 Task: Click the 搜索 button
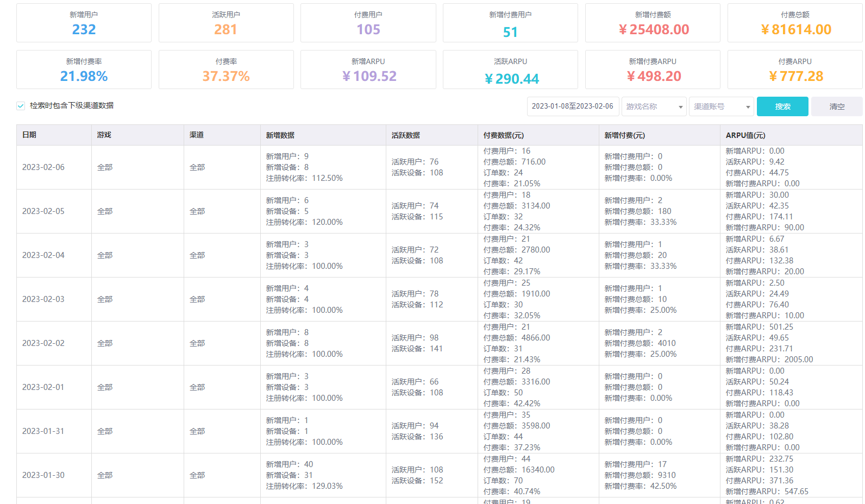coord(782,106)
